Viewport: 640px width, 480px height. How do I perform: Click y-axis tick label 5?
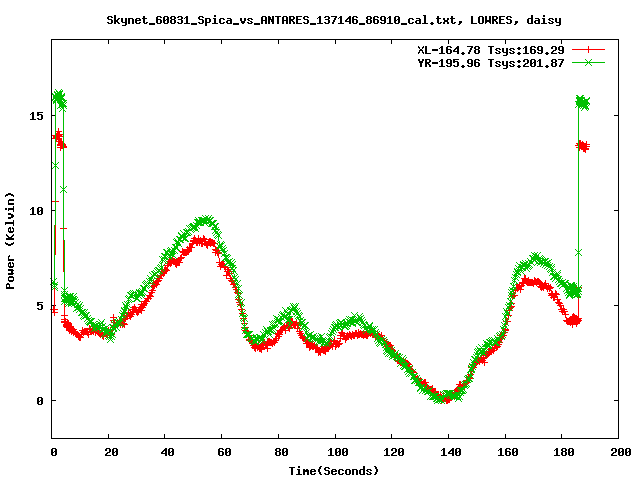click(40, 306)
